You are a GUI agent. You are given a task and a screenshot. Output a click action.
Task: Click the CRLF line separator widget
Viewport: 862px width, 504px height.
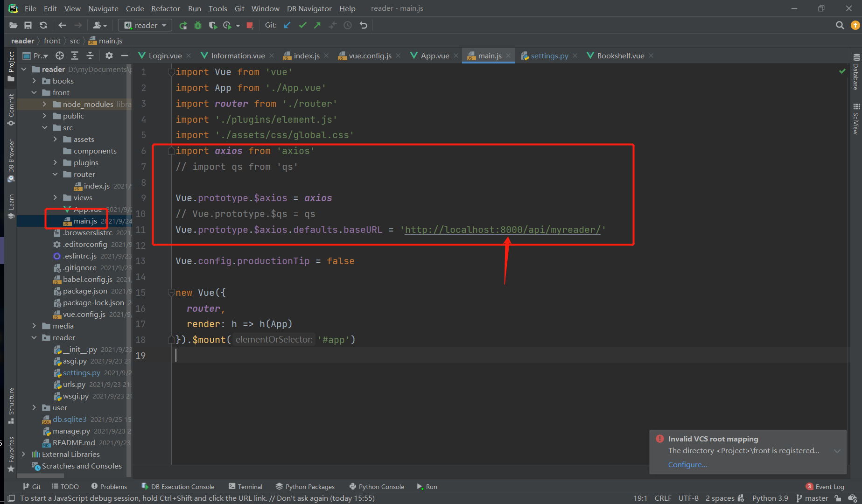(x=663, y=498)
